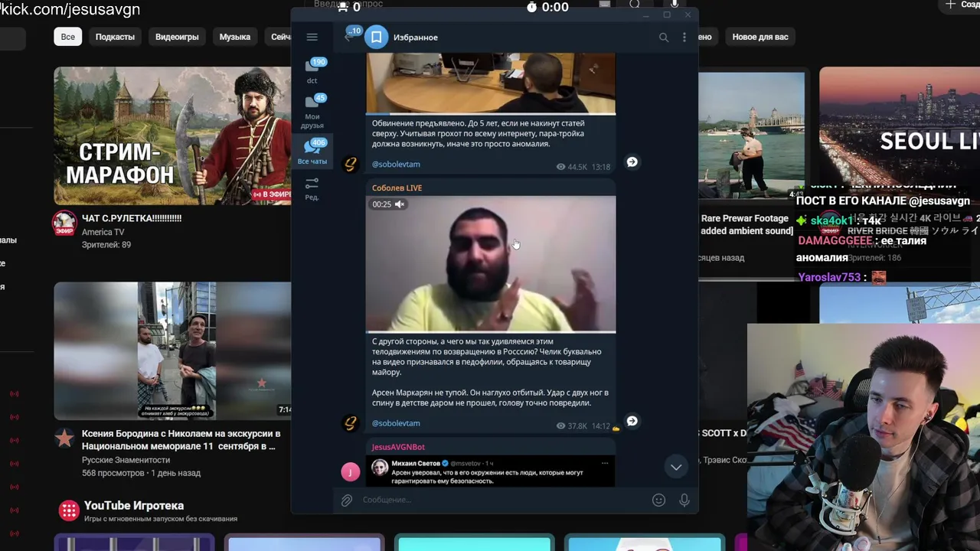
Task: Open the YouTube Игротека section heading
Action: coord(134,506)
